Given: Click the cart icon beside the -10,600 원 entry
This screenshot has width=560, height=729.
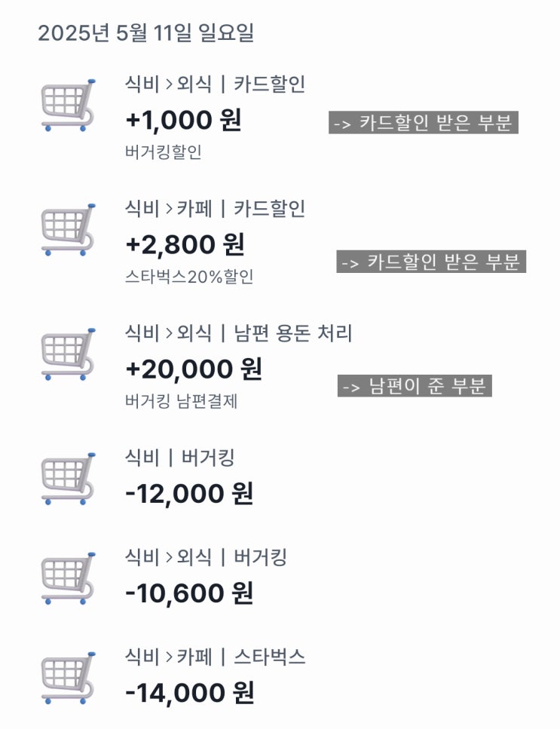Looking at the screenshot, I should pyautogui.click(x=68, y=580).
